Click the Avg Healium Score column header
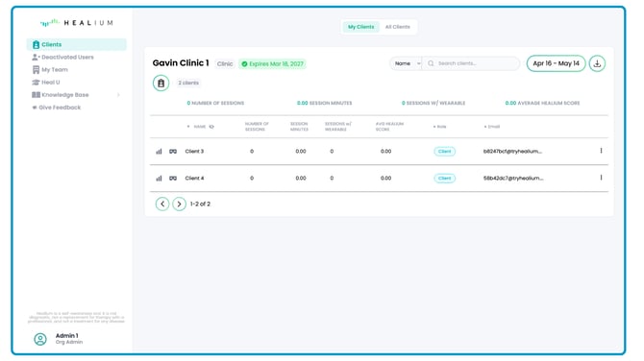Image resolution: width=644 pixels, height=361 pixels. tap(389, 127)
